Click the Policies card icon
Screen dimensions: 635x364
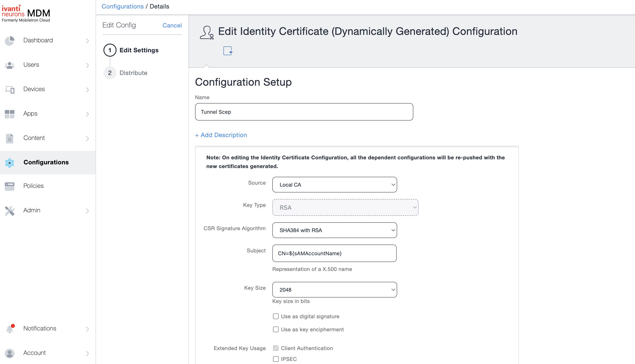tap(10, 186)
